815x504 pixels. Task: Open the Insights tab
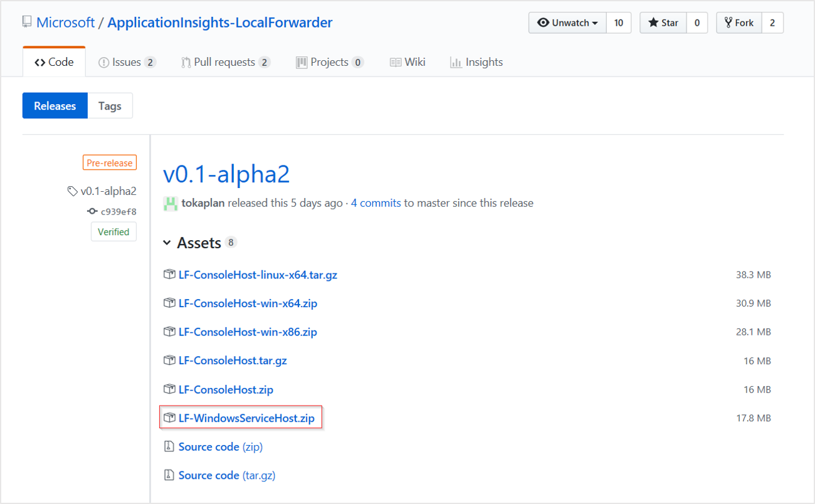point(476,62)
